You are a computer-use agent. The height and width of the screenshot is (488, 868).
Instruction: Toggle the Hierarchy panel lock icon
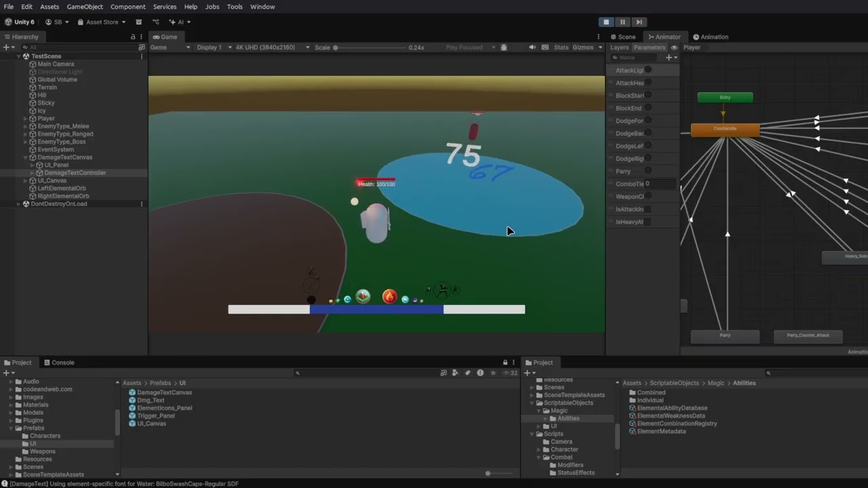point(133,37)
